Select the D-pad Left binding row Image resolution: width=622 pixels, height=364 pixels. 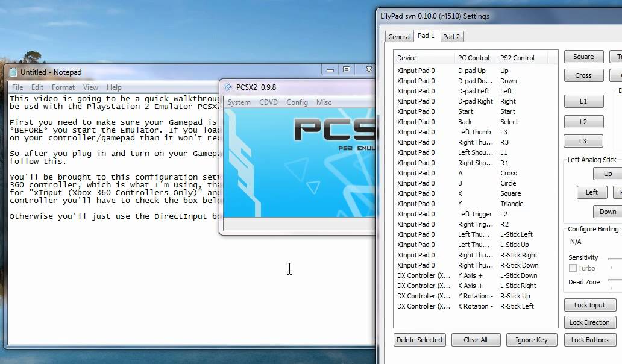coord(475,91)
